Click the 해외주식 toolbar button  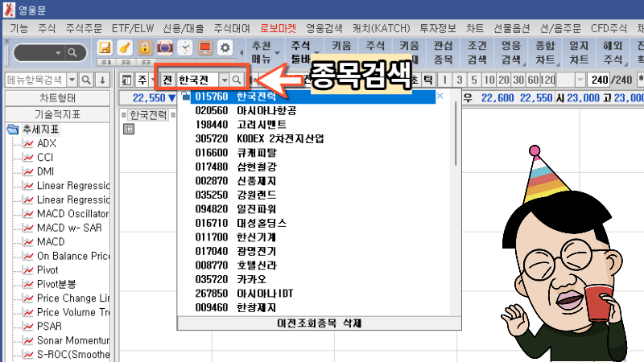[x=613, y=52]
